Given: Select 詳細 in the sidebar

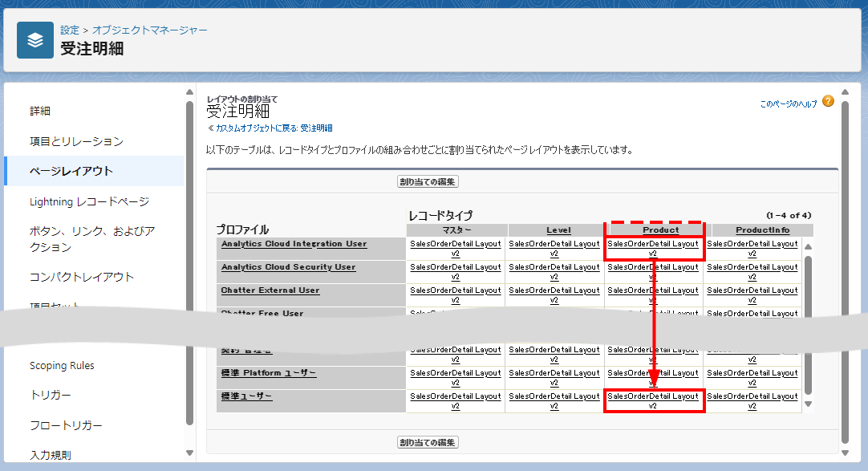Looking at the screenshot, I should [x=40, y=111].
